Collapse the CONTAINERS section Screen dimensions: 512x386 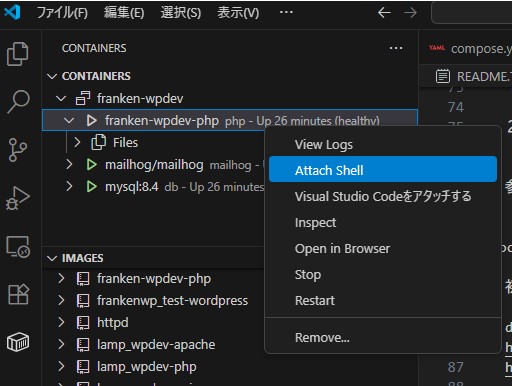(52, 76)
